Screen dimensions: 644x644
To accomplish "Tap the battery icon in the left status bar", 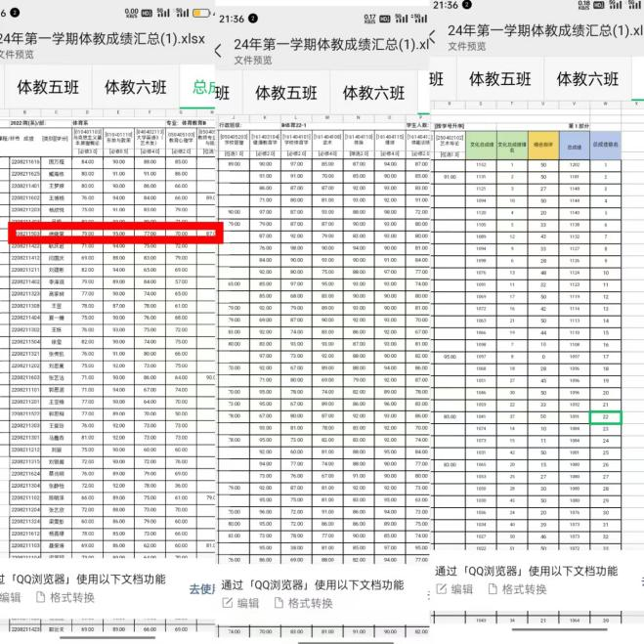I will pos(206,12).
